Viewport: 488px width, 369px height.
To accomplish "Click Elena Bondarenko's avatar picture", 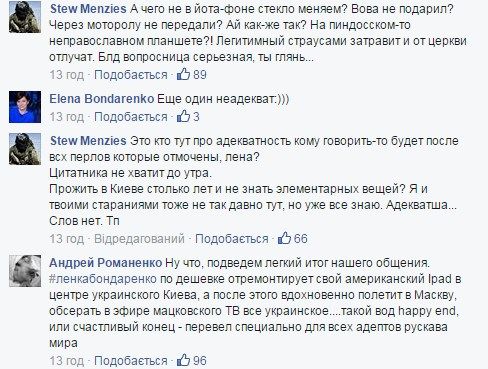I will pos(25,107).
